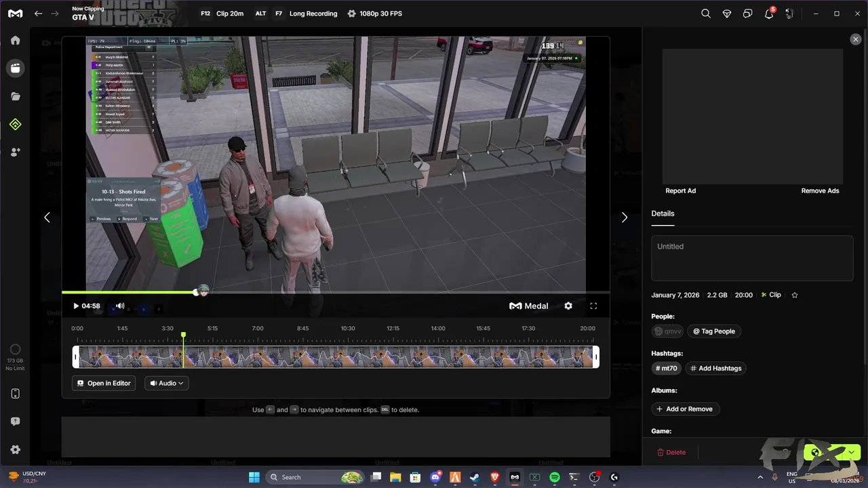Click the F7 Long Recording shortcut
868x488 pixels.
pyautogui.click(x=306, y=14)
